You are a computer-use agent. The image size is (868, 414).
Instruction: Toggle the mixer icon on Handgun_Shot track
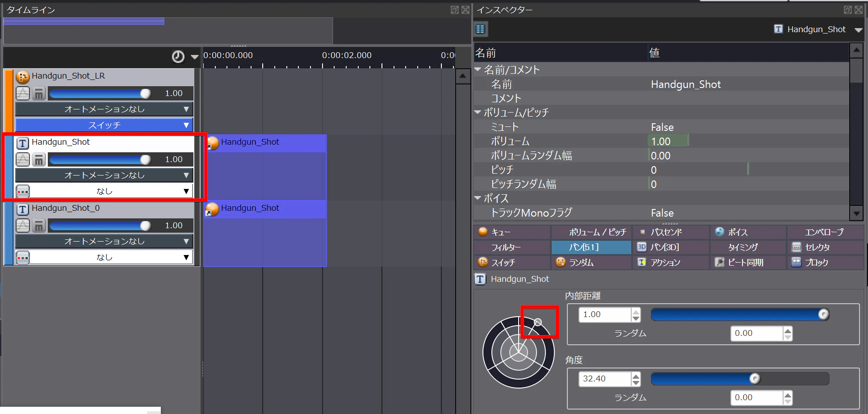pos(39,159)
